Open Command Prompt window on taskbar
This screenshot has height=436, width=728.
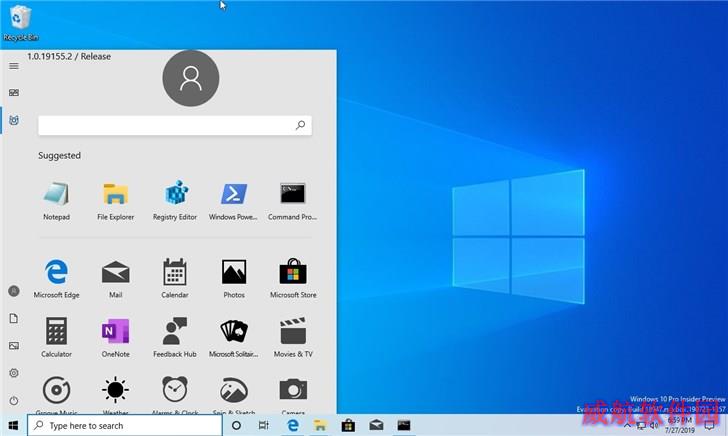[x=404, y=425]
